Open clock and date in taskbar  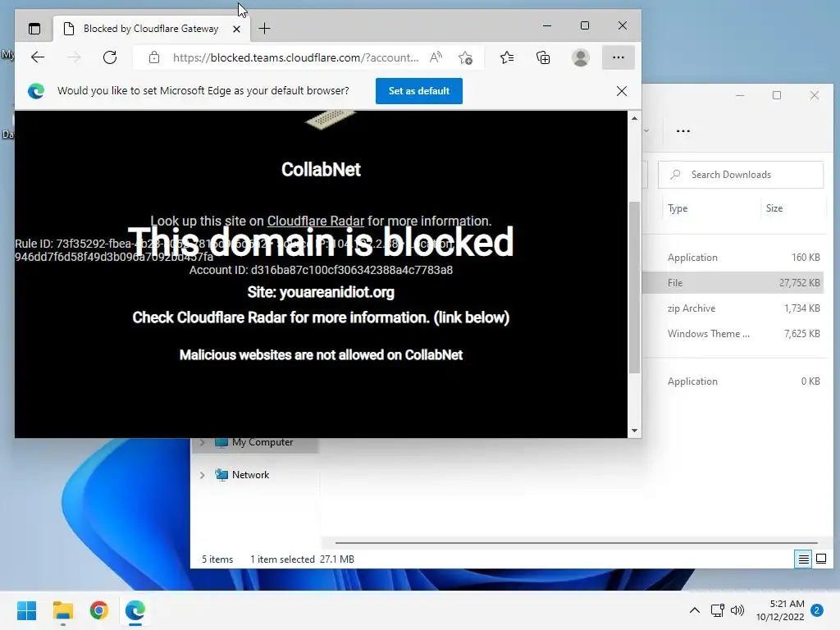coord(780,610)
